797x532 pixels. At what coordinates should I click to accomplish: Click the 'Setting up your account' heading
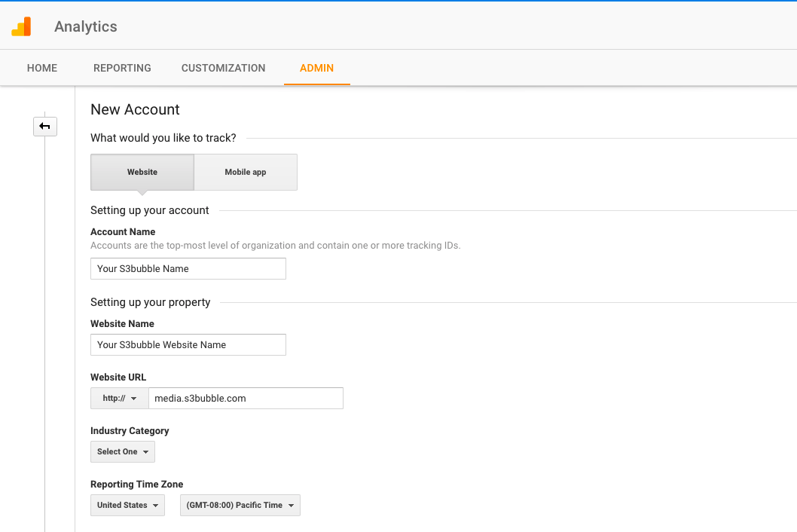pos(149,210)
